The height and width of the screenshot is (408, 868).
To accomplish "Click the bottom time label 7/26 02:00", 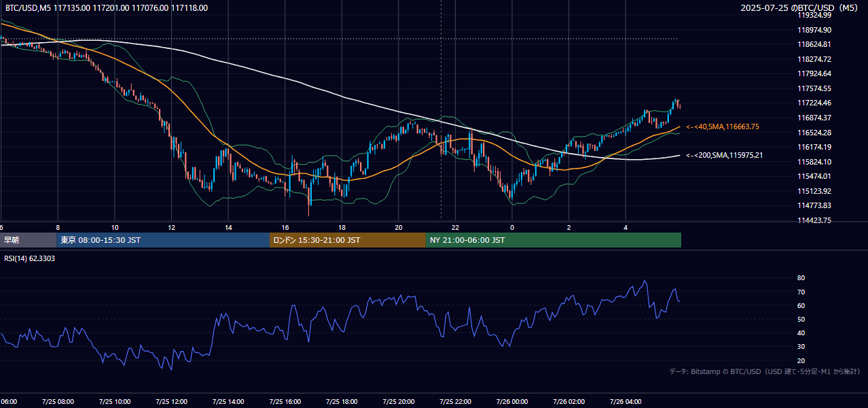I will pyautogui.click(x=569, y=401).
